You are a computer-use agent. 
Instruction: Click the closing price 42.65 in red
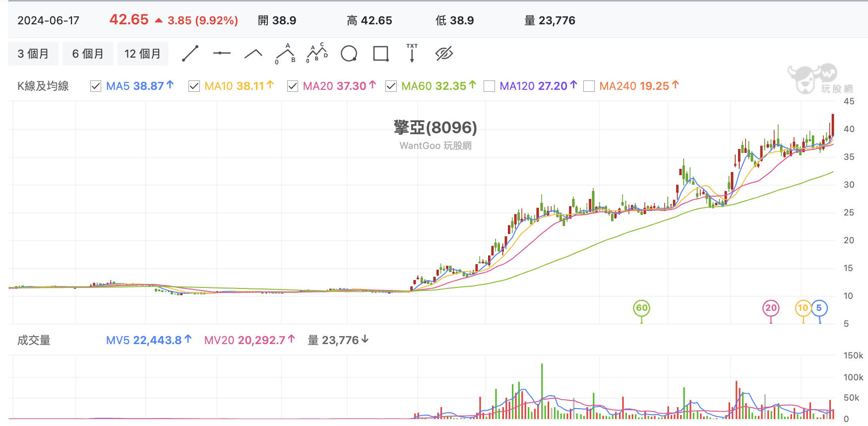tap(129, 19)
